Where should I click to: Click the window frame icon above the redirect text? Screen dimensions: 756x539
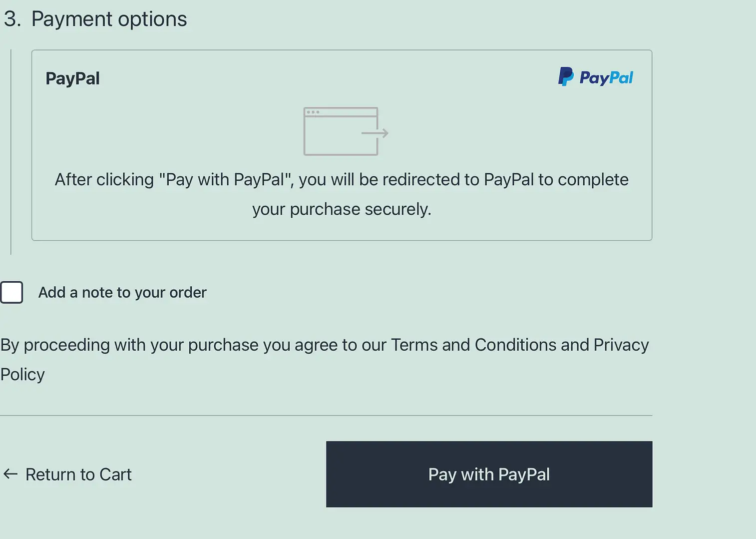pyautogui.click(x=340, y=130)
